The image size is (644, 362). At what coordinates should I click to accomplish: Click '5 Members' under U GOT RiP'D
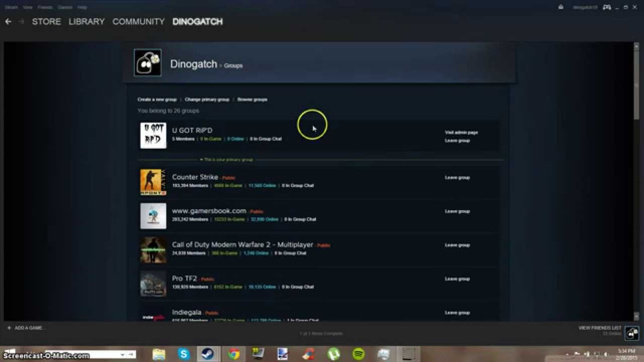pyautogui.click(x=183, y=139)
